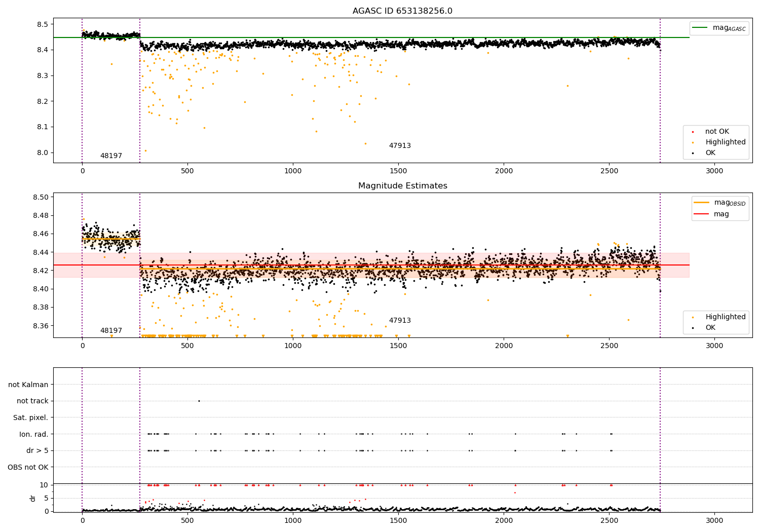Click 'OK' legend entry in top plot
The height and width of the screenshot is (532, 760).
pos(710,153)
